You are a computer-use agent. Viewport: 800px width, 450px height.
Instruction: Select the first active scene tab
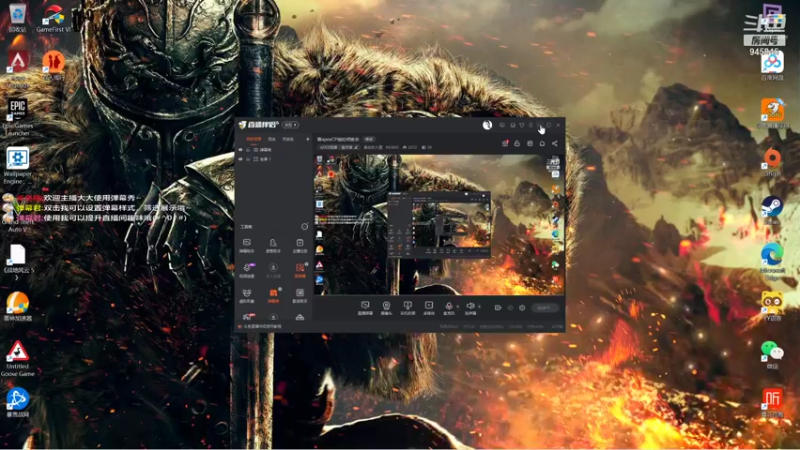[254, 139]
